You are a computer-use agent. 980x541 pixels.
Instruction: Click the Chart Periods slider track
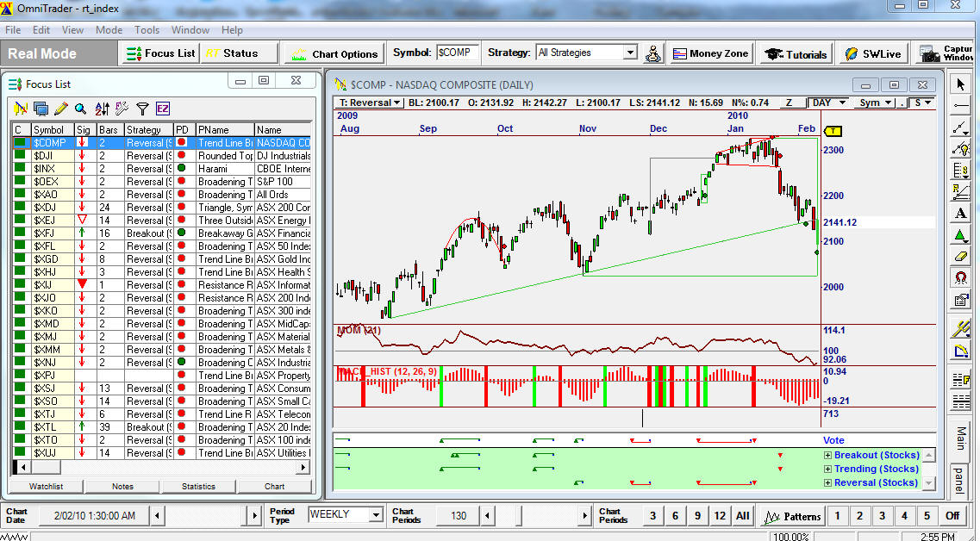click(538, 516)
